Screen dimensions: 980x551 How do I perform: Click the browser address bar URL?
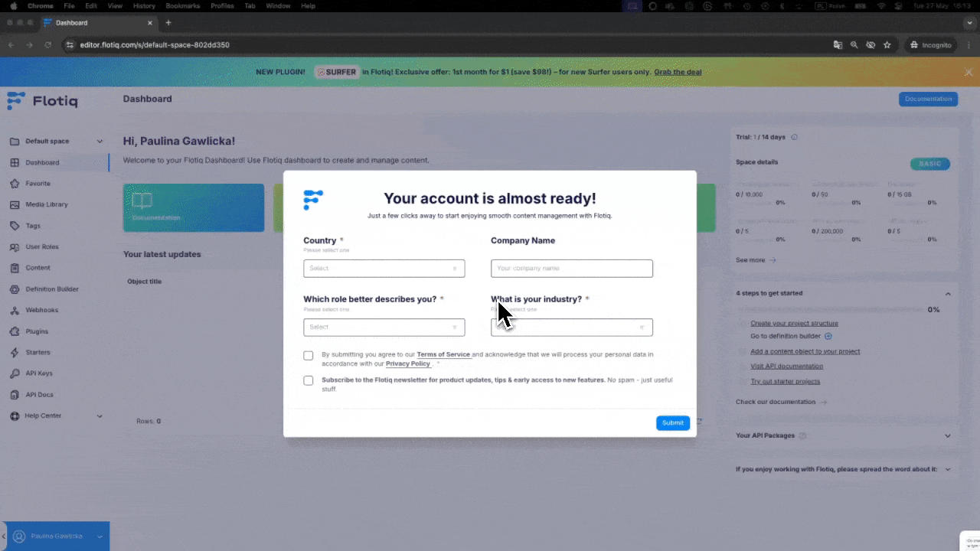point(155,45)
